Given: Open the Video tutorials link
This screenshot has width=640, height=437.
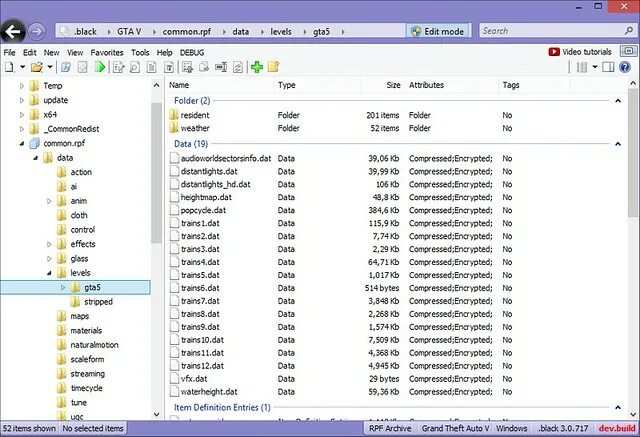Looking at the screenshot, I should 580,52.
